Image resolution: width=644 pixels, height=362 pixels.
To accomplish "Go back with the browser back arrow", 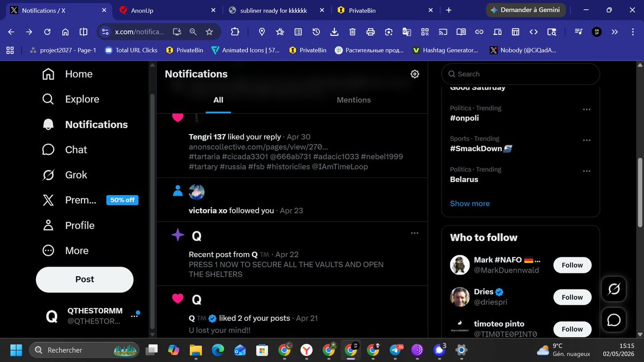I will [11, 32].
